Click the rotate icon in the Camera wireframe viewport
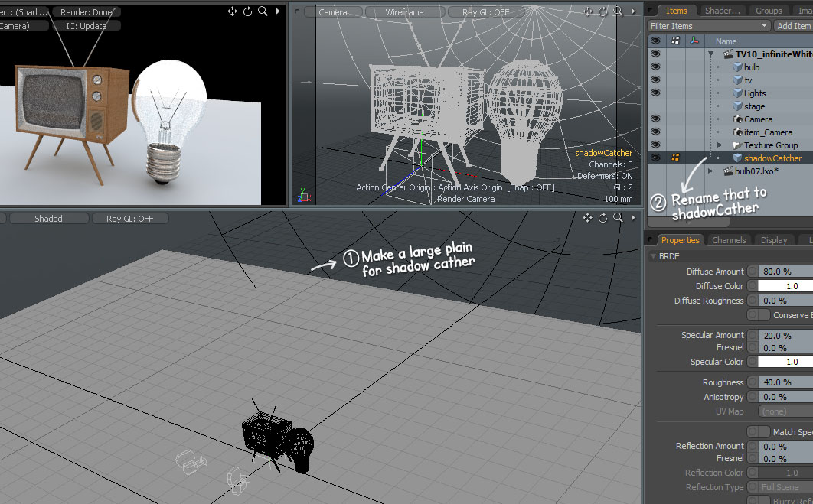Screen dimensions: 813x504 point(602,11)
